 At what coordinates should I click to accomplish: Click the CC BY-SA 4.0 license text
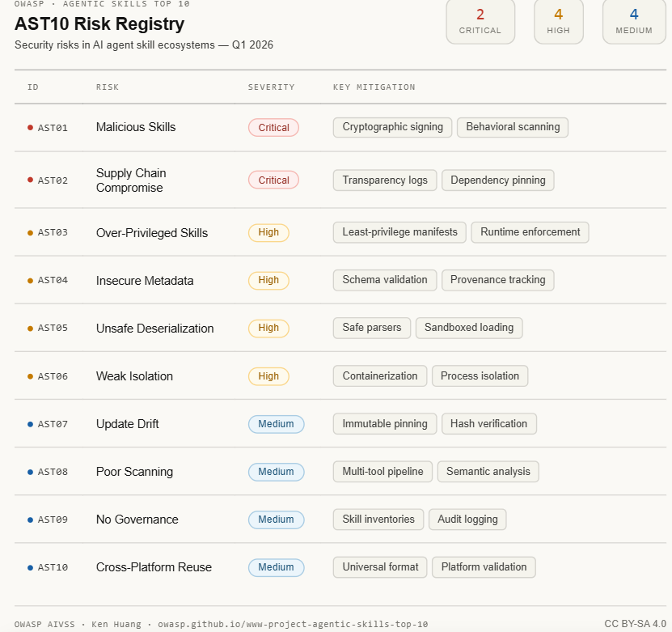[635, 624]
